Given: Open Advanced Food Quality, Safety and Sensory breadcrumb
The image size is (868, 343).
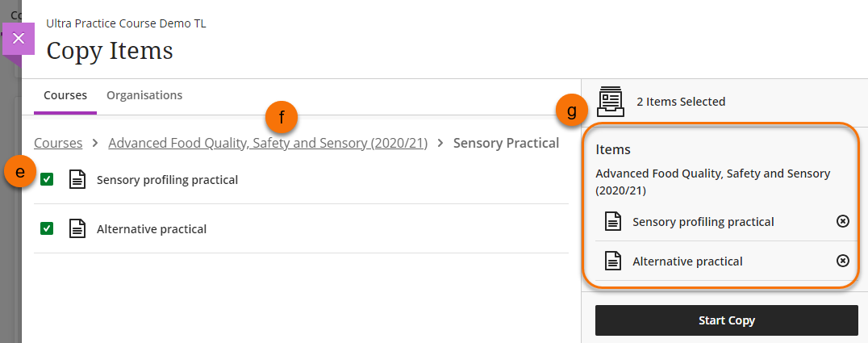Looking at the screenshot, I should click(268, 143).
